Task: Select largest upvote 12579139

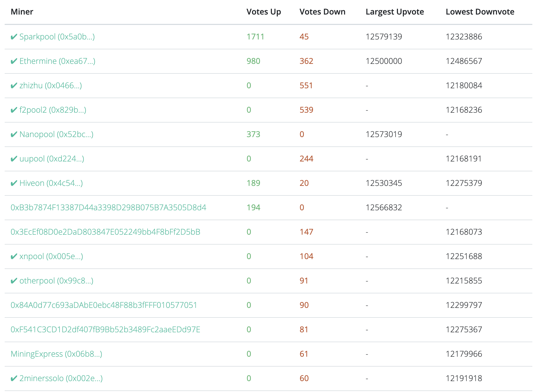Action: point(384,37)
